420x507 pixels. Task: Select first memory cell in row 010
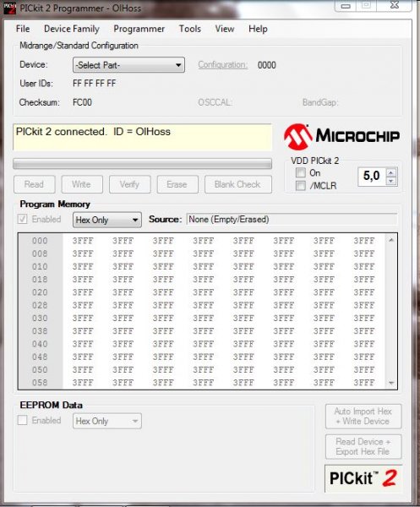(83, 267)
